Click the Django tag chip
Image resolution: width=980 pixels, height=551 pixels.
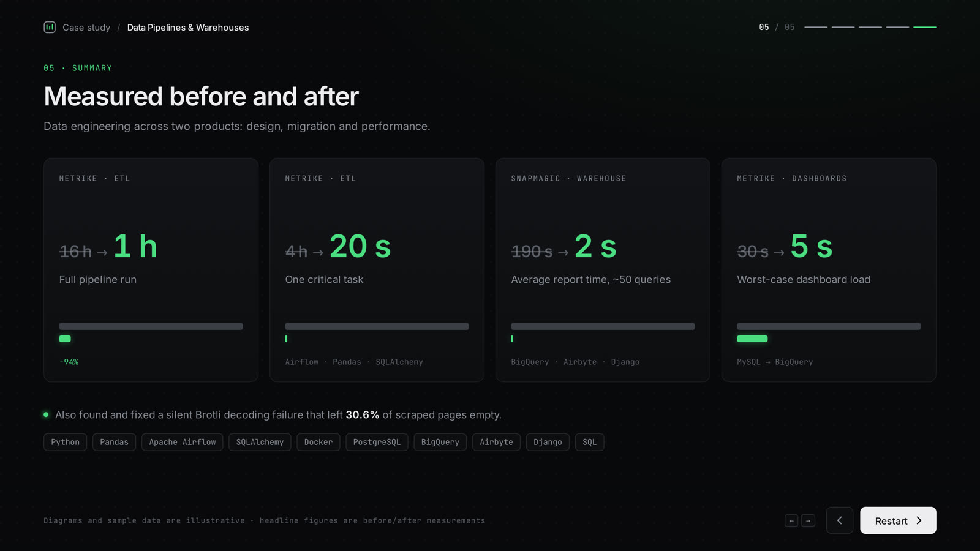point(548,442)
